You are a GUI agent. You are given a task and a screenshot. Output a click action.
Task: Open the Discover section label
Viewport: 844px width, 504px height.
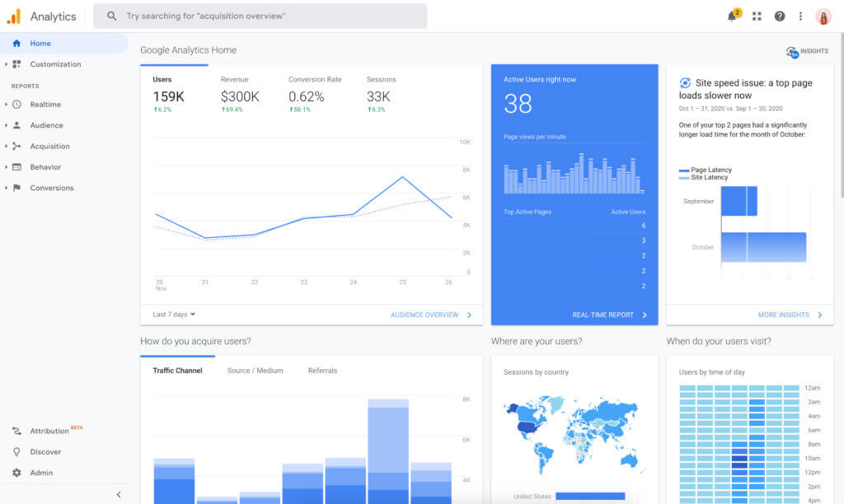pos(45,452)
